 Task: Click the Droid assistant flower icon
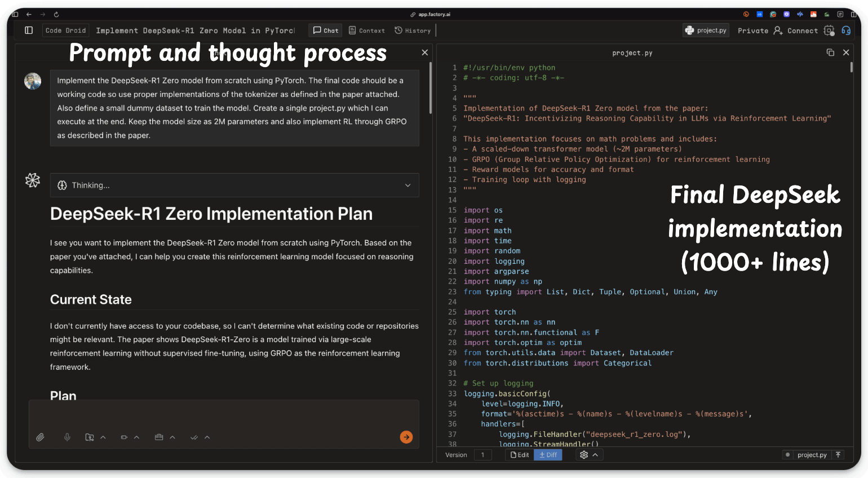(x=33, y=180)
